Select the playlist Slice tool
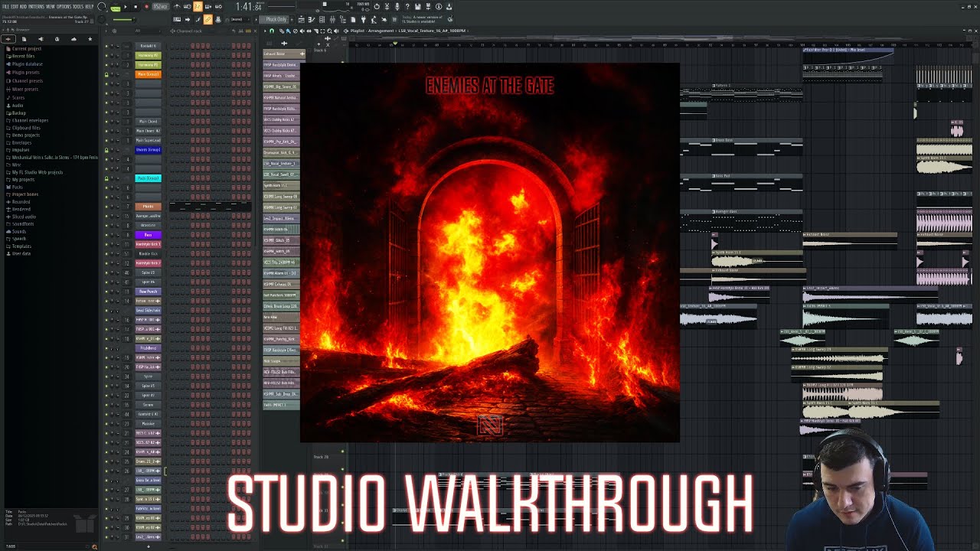Viewport: 980px width, 551px height. (x=316, y=31)
